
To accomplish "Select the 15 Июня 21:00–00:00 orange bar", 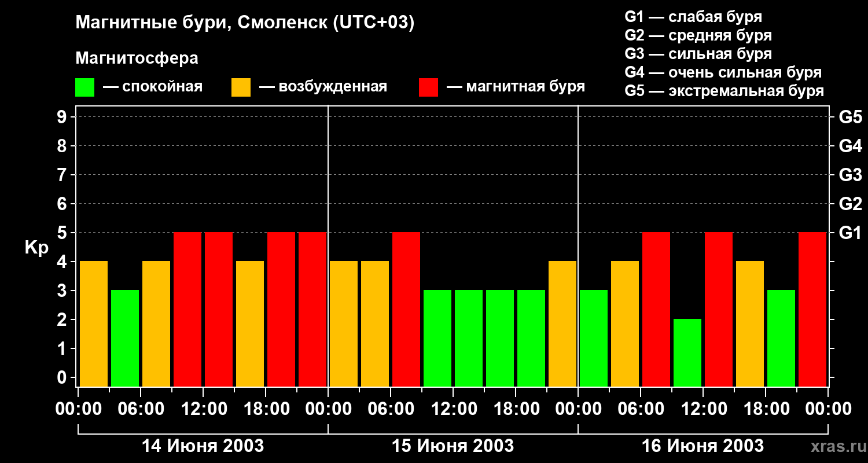I will [562, 324].
